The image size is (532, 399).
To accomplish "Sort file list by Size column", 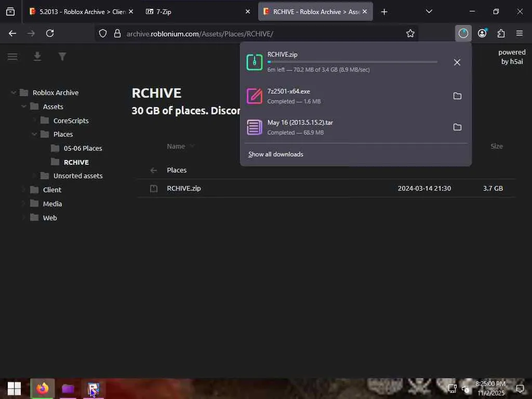I will (x=496, y=146).
